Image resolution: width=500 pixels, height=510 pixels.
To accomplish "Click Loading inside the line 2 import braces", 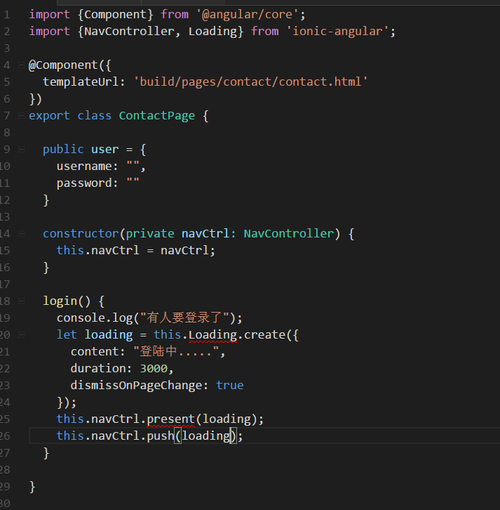I will tap(213, 32).
